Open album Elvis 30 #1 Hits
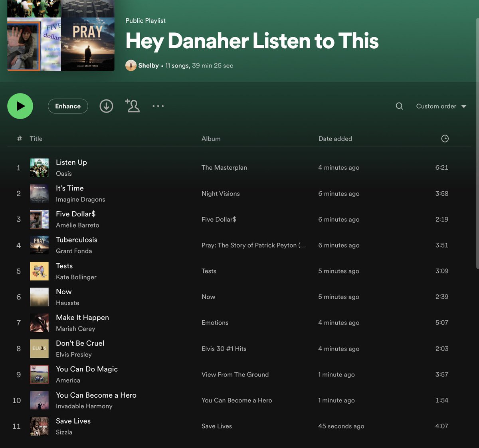The width and height of the screenshot is (479, 448). pos(224,349)
